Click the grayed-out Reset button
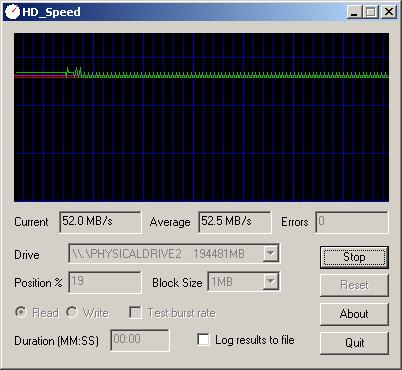 tap(354, 285)
